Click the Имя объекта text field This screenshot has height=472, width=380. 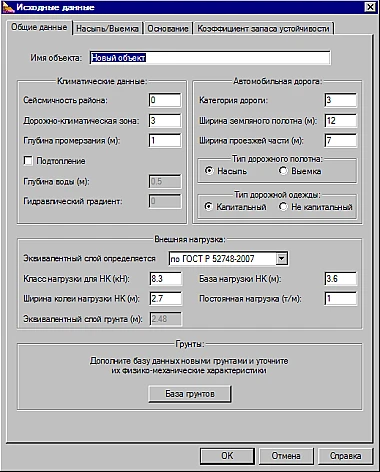pos(210,58)
